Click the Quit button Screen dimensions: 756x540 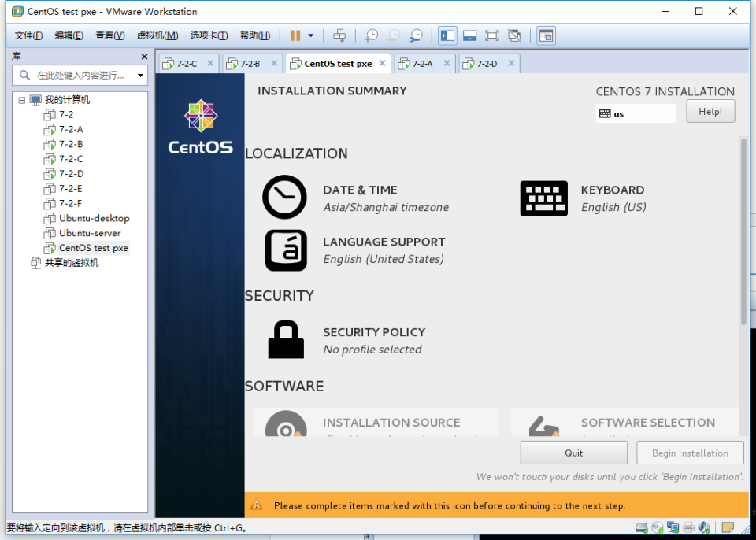coord(573,453)
